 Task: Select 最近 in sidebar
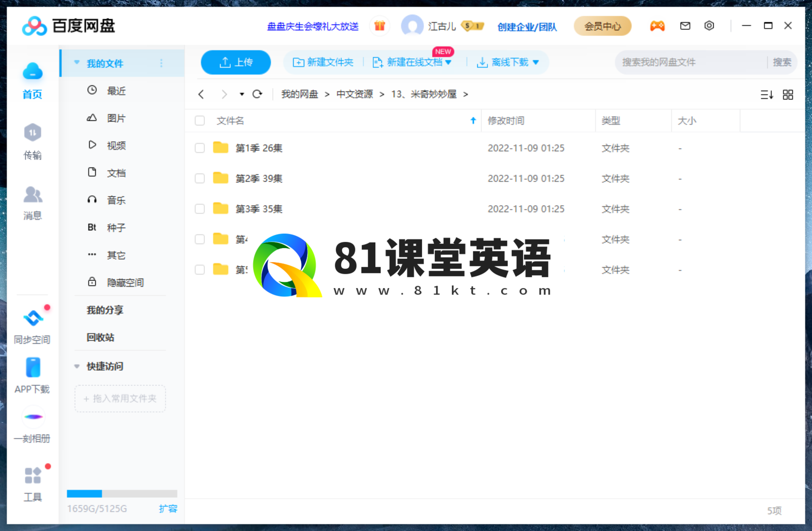(116, 91)
